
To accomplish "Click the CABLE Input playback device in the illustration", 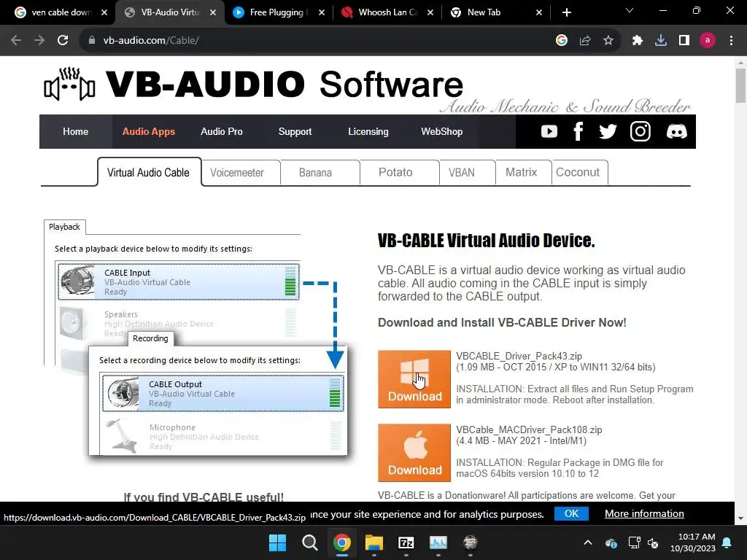I will point(179,282).
